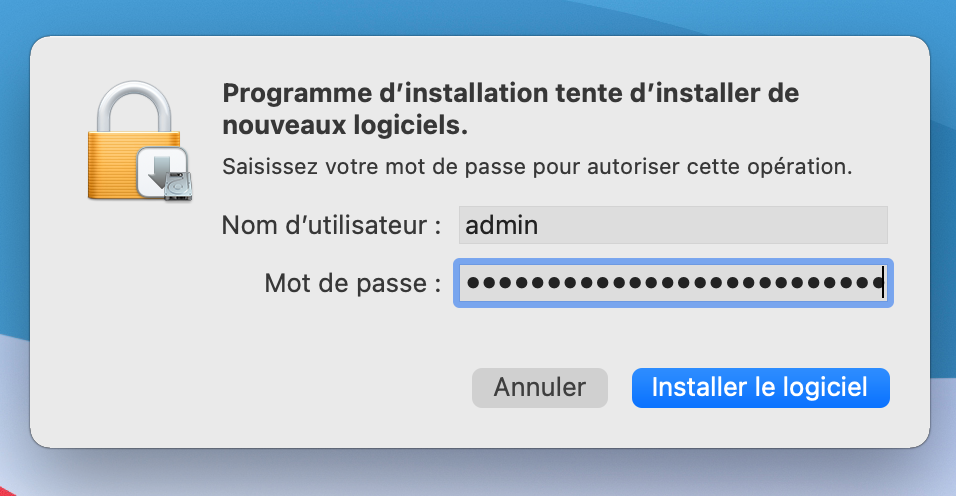
Task: Click into the Mot de passe field
Action: pyautogui.click(x=672, y=283)
